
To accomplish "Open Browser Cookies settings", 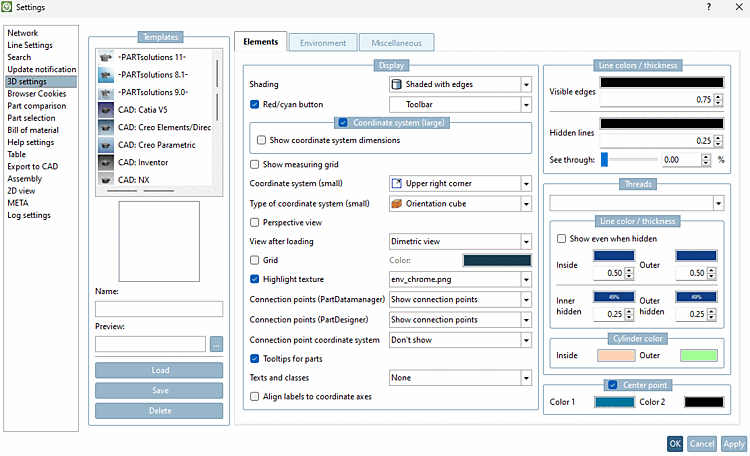I will pos(37,94).
